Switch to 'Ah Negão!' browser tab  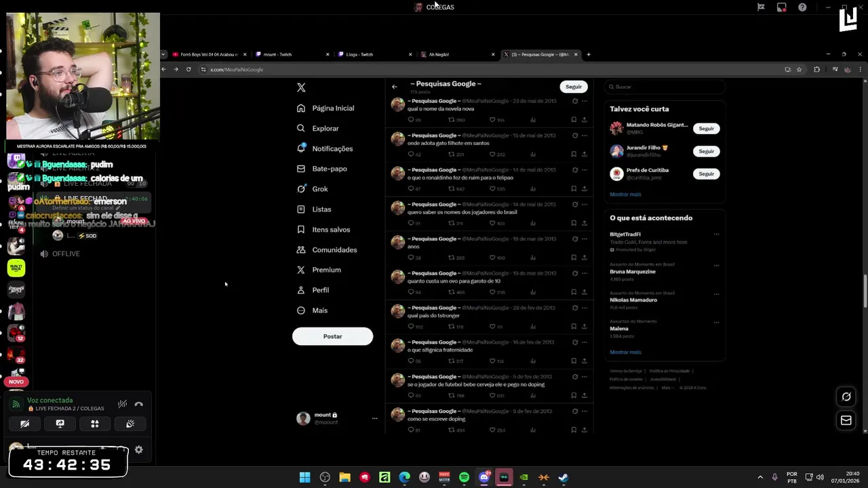(457, 54)
